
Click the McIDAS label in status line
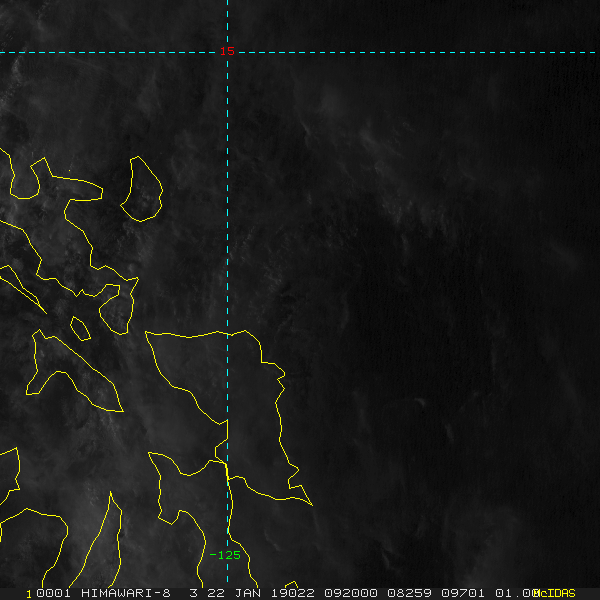pos(554,593)
